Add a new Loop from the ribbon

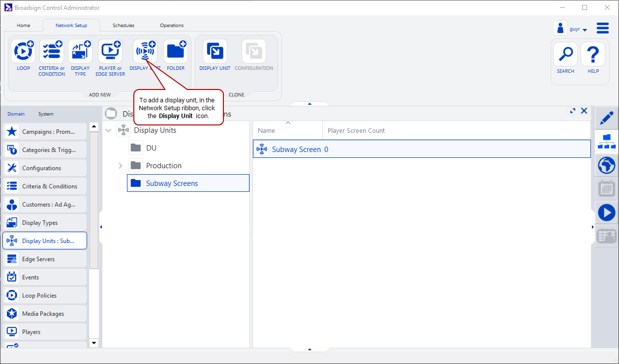[x=23, y=51]
